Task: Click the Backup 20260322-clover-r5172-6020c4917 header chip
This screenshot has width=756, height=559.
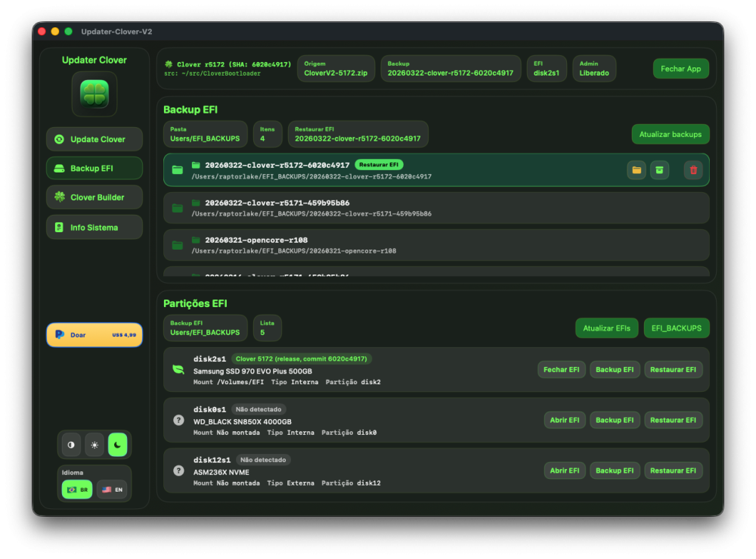Action: click(x=451, y=69)
